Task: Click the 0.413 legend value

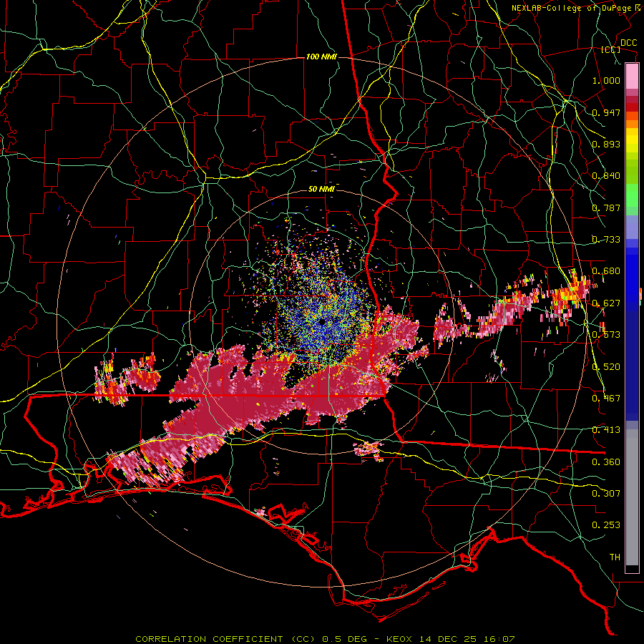Action: (606, 430)
